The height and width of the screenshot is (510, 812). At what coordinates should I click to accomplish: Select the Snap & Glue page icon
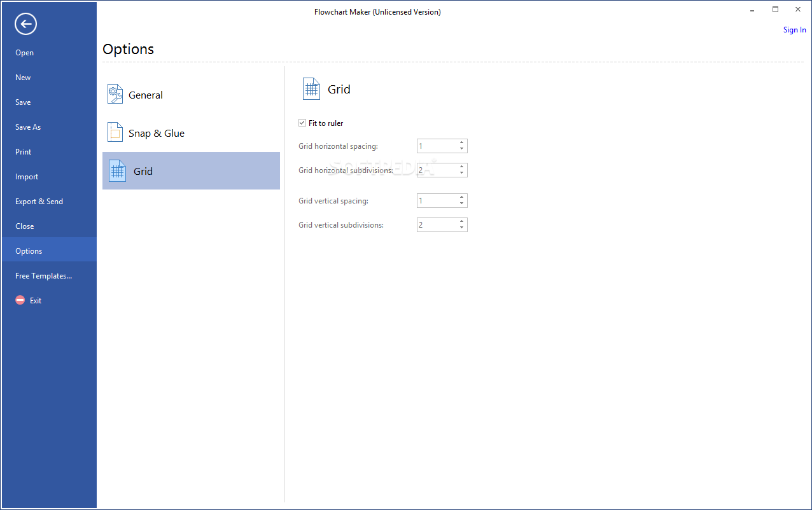coord(115,132)
